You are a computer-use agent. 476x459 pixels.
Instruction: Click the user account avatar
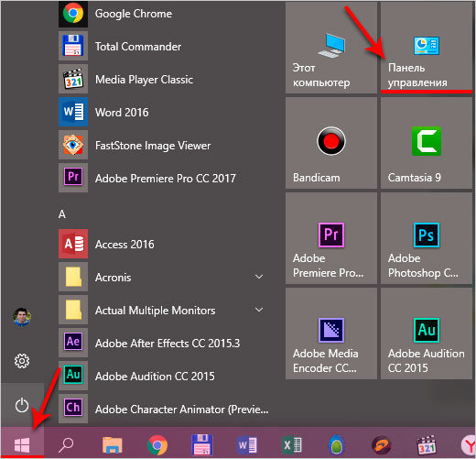pyautogui.click(x=22, y=317)
